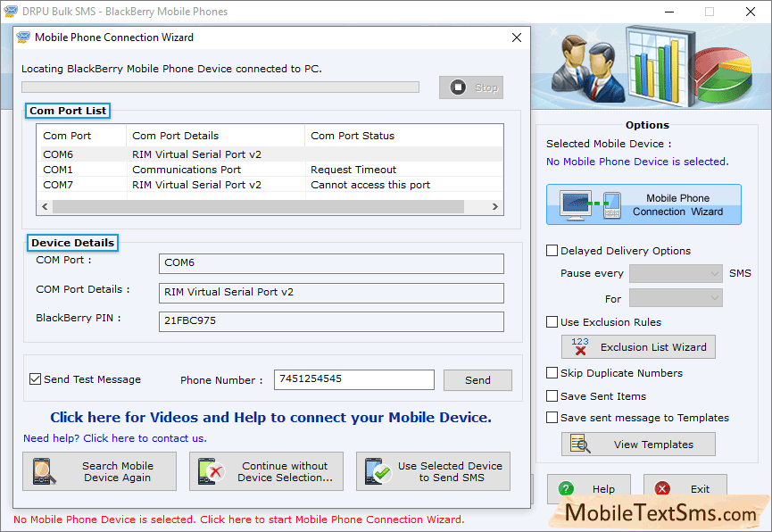Click the Need help contact us link
Viewport: 772px width, 532px height.
[x=115, y=438]
